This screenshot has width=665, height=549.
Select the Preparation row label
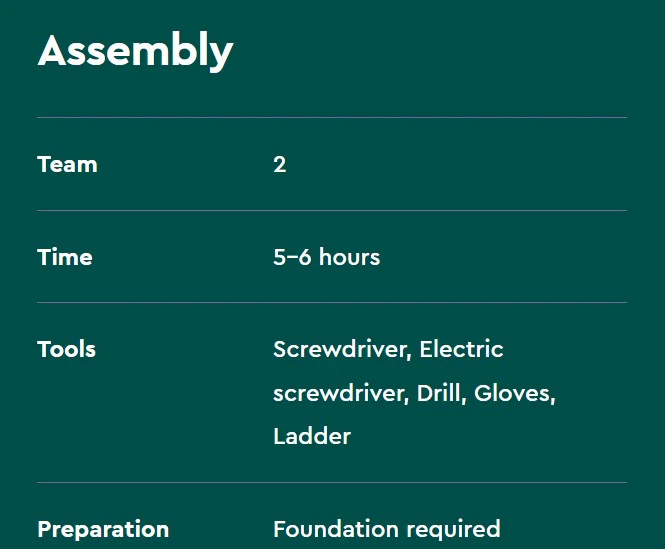pos(103,529)
